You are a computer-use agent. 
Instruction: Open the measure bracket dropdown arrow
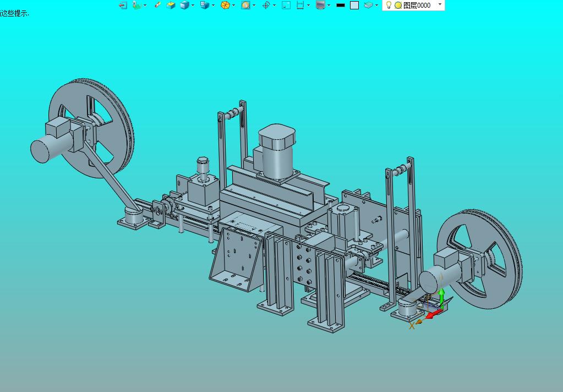coord(308,6)
